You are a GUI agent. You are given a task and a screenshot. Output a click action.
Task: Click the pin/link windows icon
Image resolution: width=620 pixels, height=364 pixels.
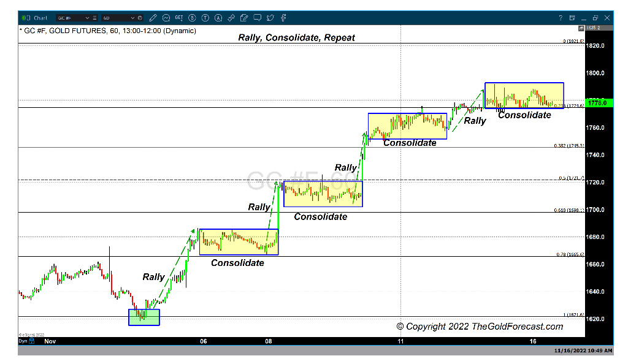pos(231,18)
